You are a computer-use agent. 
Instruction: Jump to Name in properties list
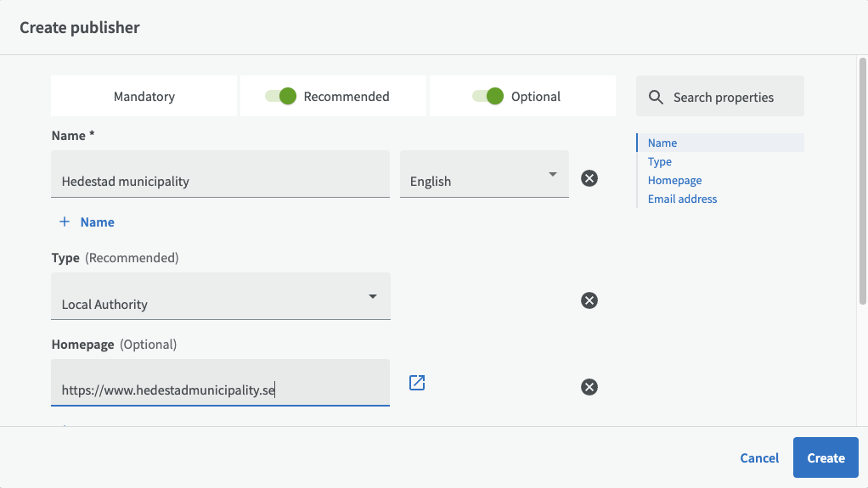(662, 143)
